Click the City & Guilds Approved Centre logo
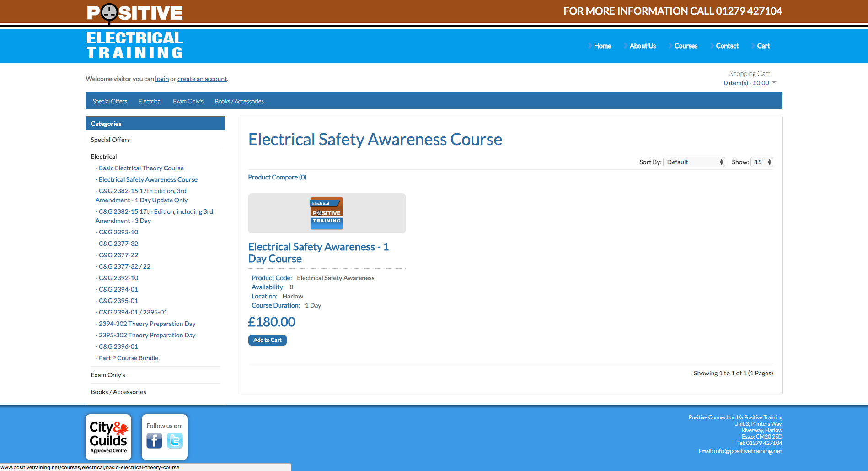Viewport: 868px width, 471px height. click(x=108, y=437)
